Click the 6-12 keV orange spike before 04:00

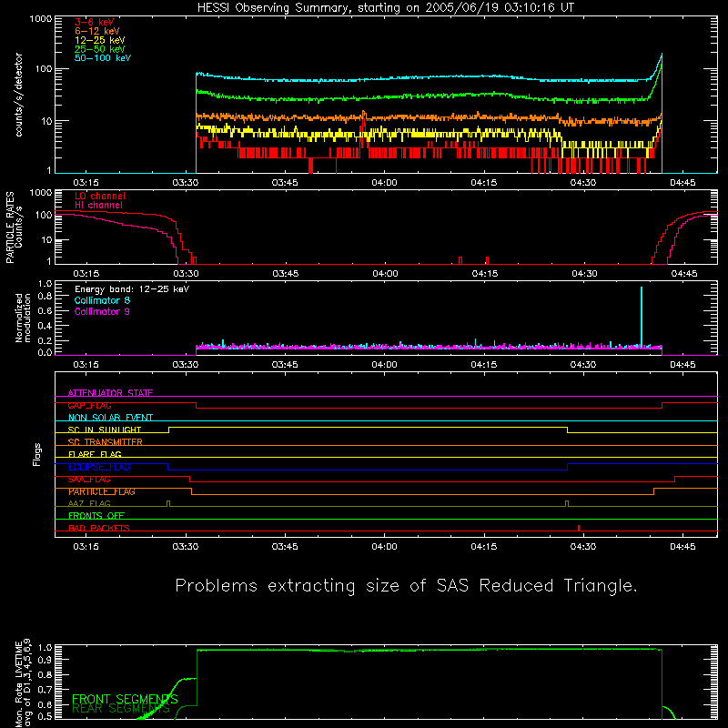[x=363, y=115]
